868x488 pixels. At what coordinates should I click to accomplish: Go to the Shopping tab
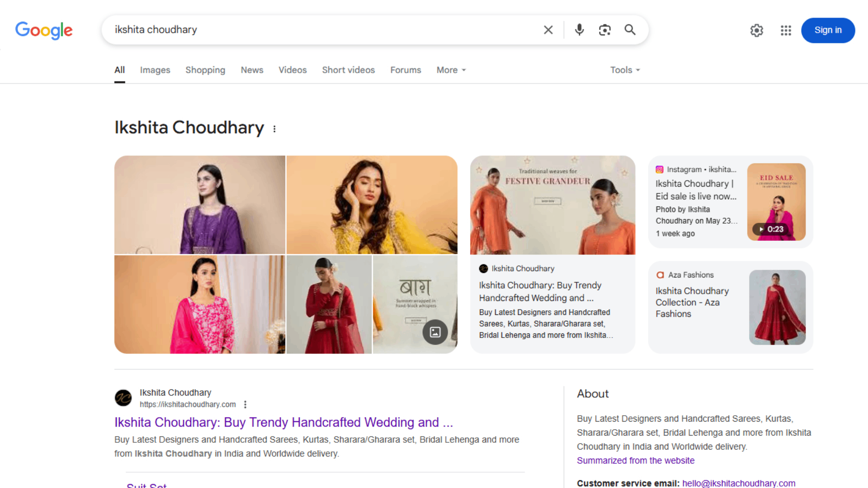tap(205, 70)
